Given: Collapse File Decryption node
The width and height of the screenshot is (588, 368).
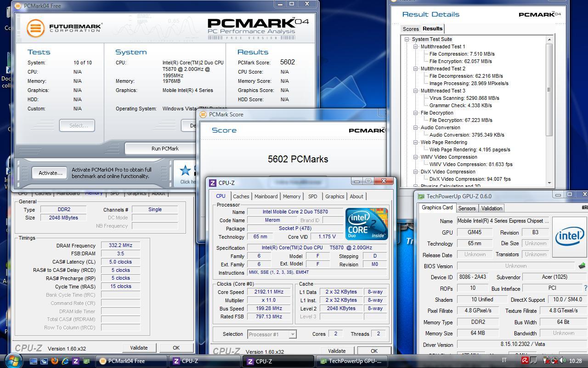Looking at the screenshot, I should pos(415,113).
